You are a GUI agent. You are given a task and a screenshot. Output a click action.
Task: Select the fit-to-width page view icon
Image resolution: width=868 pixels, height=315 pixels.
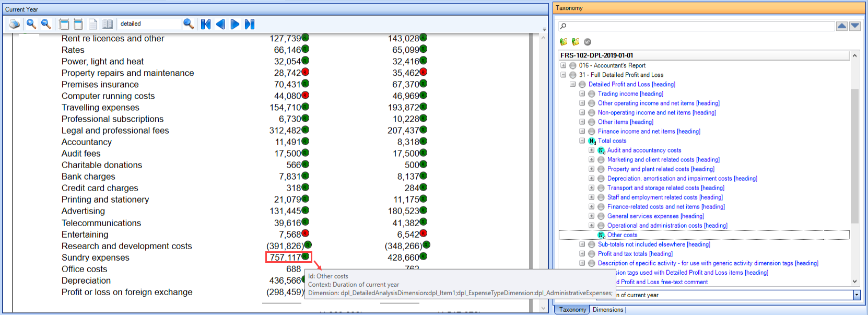pos(64,24)
